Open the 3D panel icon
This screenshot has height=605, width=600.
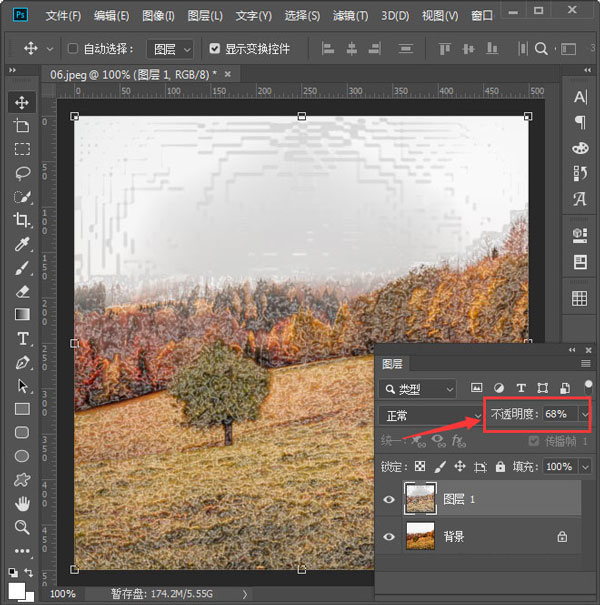pos(580,235)
